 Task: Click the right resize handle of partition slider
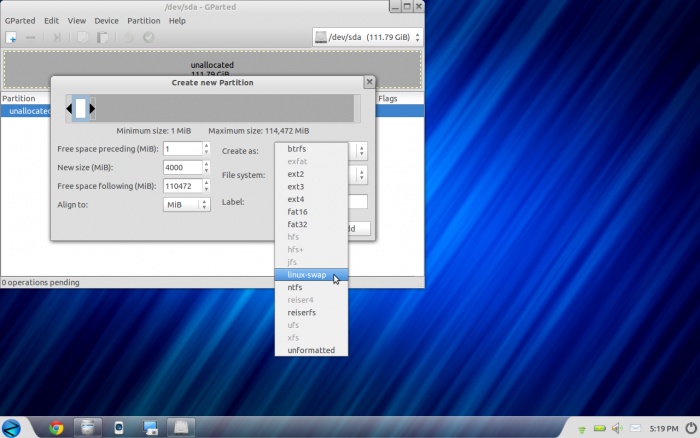pos(92,108)
